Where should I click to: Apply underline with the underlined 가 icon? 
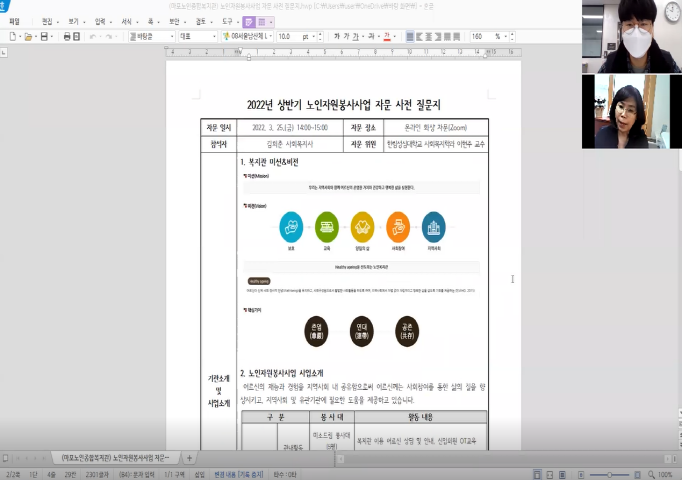tap(356, 37)
